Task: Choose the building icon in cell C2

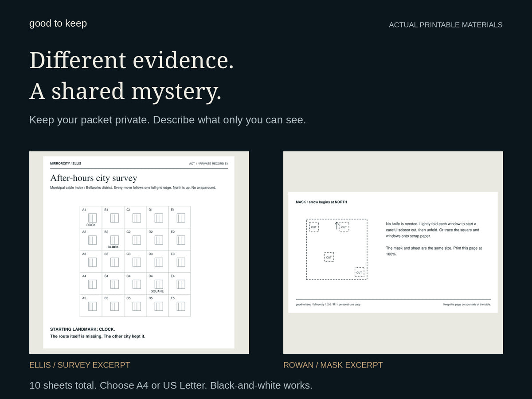Action: pos(137,240)
